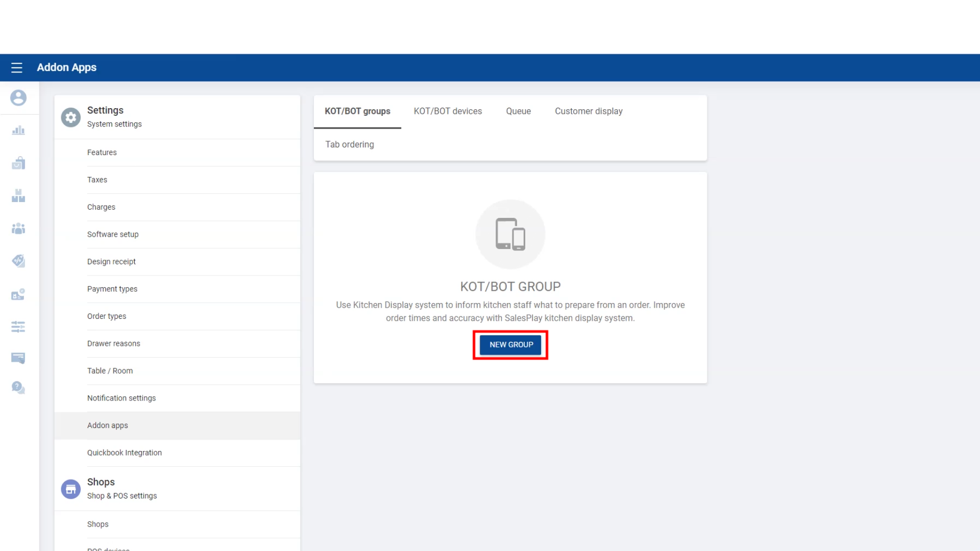Open the help chat question icon
This screenshot has width=980, height=551.
point(18,388)
